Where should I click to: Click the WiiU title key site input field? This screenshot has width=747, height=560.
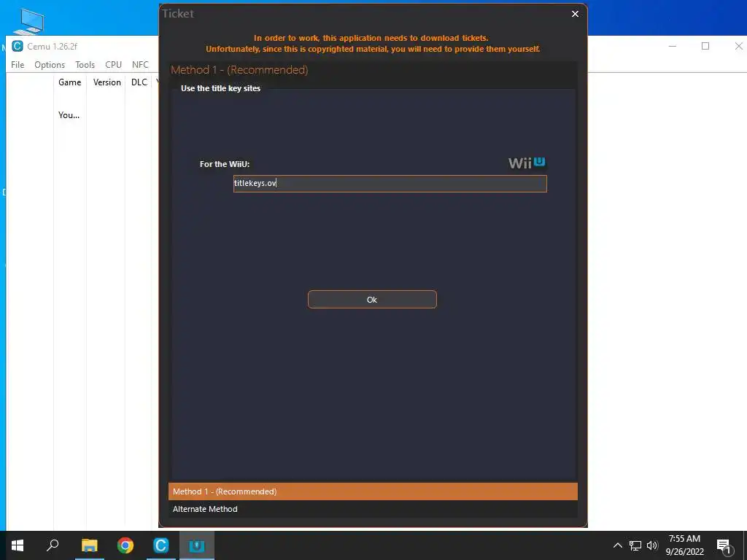(390, 183)
